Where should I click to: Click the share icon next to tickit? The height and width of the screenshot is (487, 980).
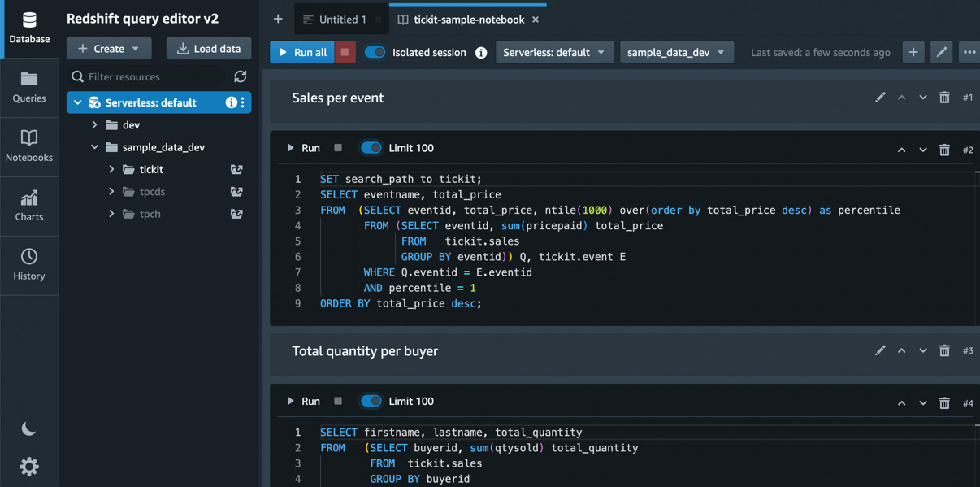[236, 169]
